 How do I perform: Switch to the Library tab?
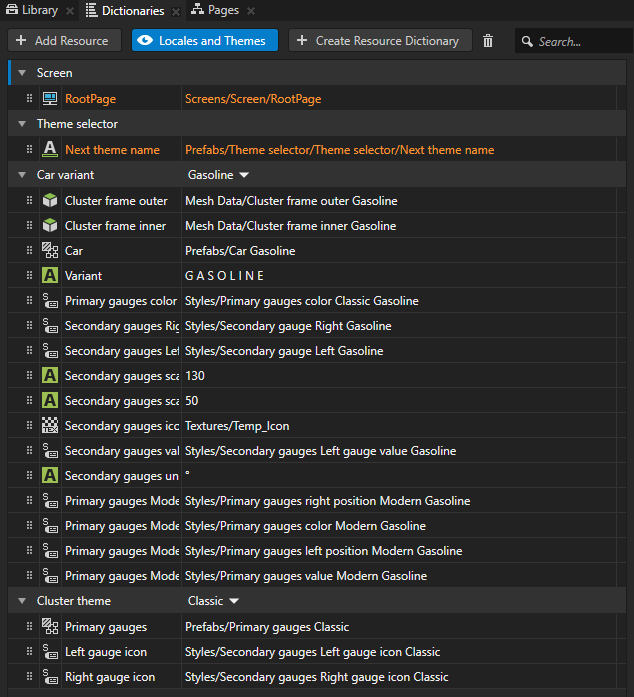coord(33,10)
